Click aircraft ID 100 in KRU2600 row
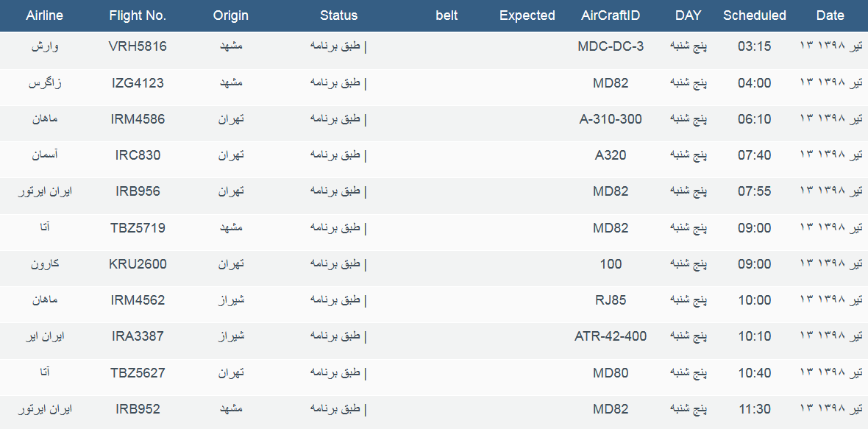The width and height of the screenshot is (868, 429). click(611, 264)
